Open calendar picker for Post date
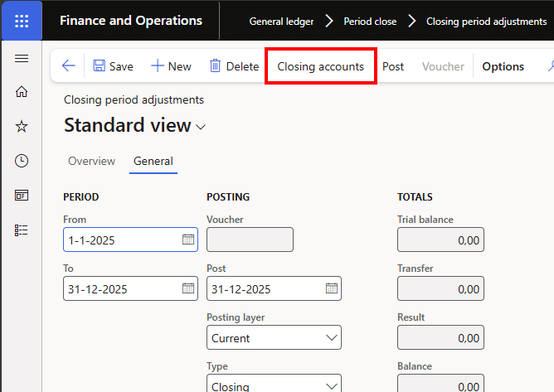The height and width of the screenshot is (392, 554). (332, 288)
